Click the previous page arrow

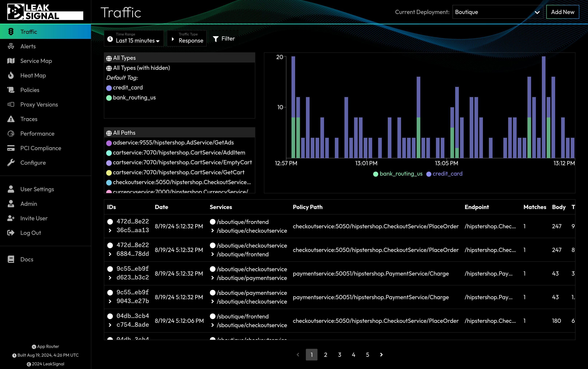coord(298,355)
